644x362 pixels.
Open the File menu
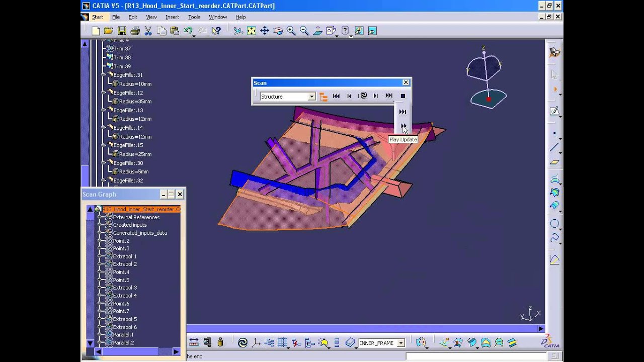click(116, 17)
